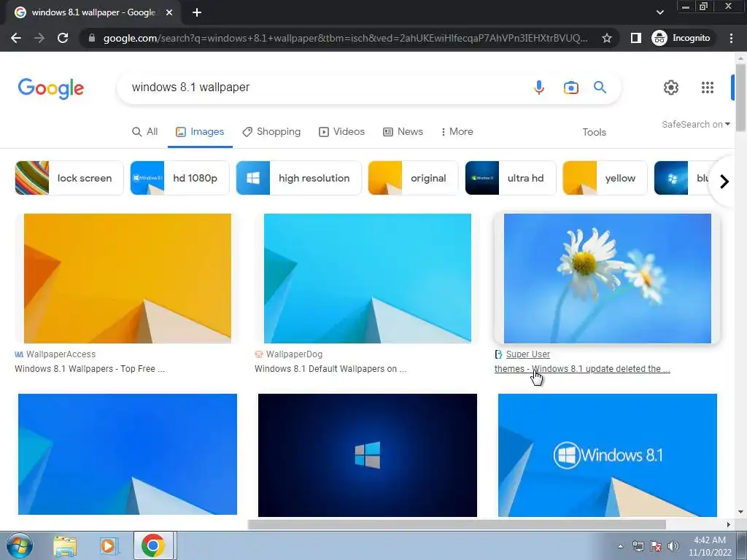Open the Action Center flag icon

point(656,546)
